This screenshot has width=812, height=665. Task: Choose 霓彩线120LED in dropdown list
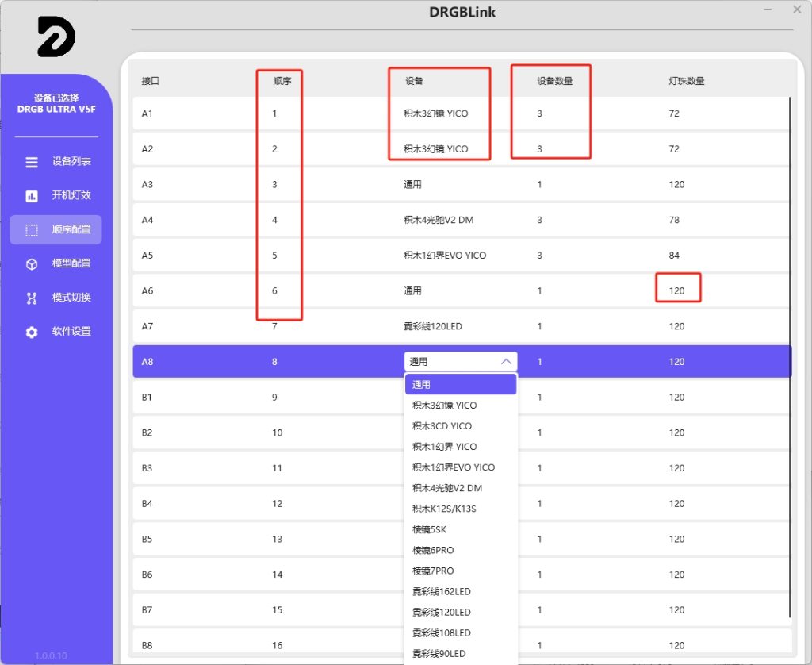click(461, 613)
